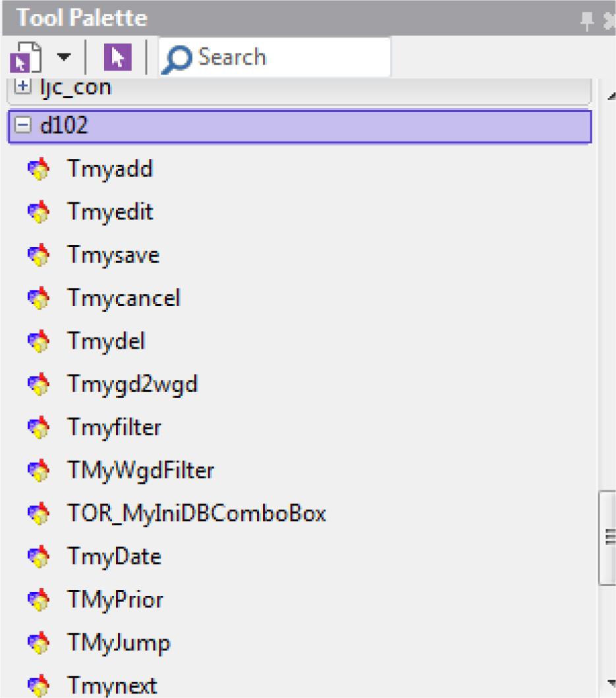The image size is (616, 698).
Task: Click the Tmyadd component icon
Action: click(37, 169)
